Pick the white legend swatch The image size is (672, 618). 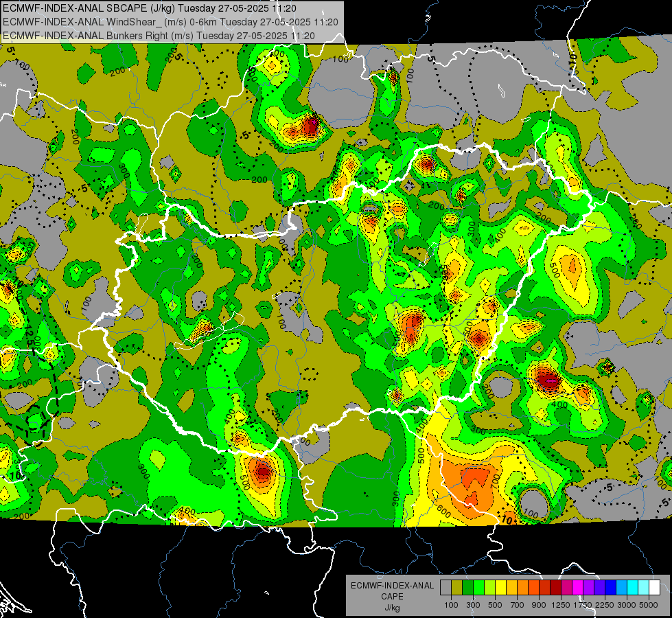654,587
